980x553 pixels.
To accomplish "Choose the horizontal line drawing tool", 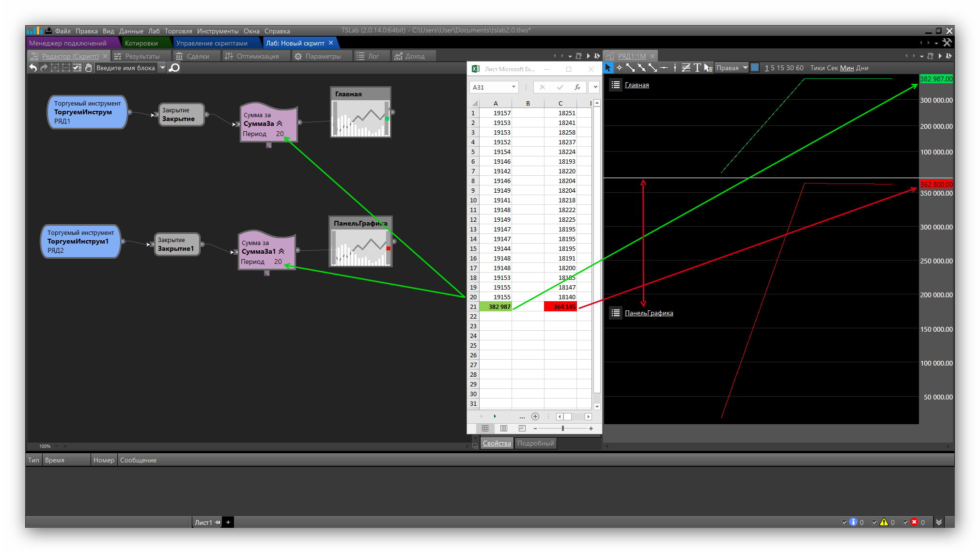I will pyautogui.click(x=664, y=68).
